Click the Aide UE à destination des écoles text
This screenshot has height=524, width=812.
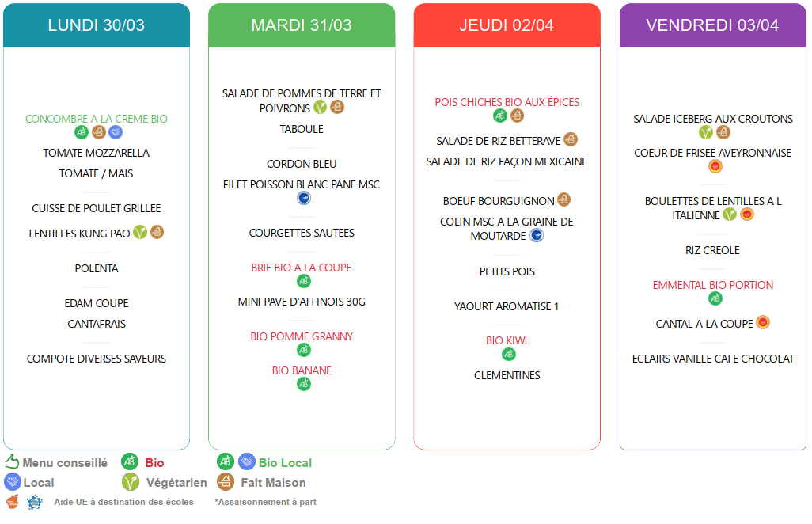click(x=123, y=502)
